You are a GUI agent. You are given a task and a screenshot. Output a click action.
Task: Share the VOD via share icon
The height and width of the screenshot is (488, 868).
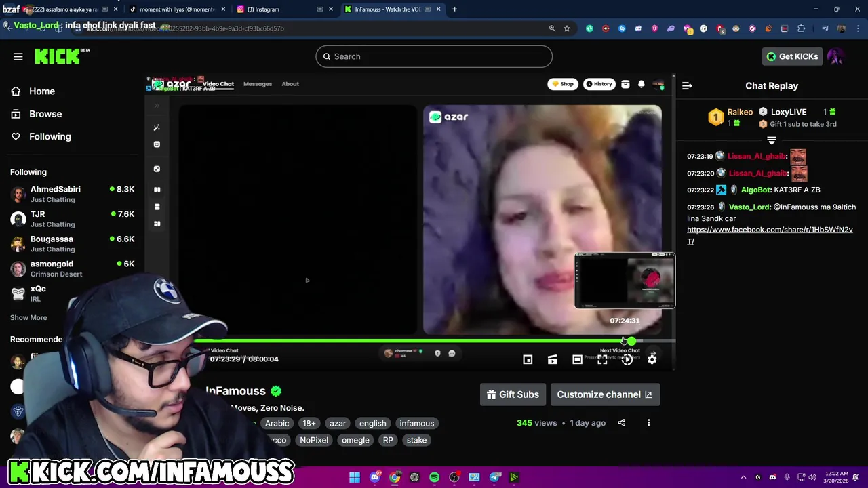[621, 423]
